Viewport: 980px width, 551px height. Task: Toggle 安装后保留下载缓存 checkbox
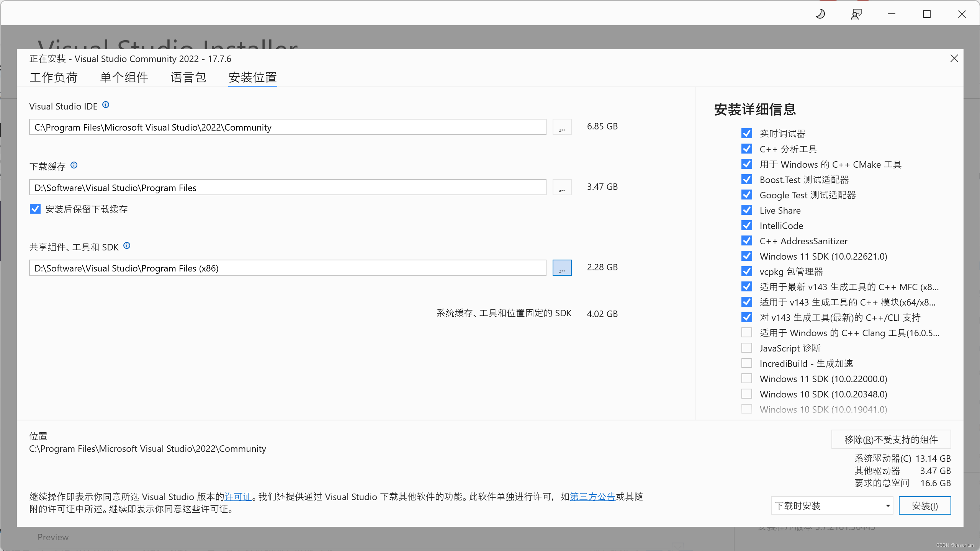click(35, 209)
